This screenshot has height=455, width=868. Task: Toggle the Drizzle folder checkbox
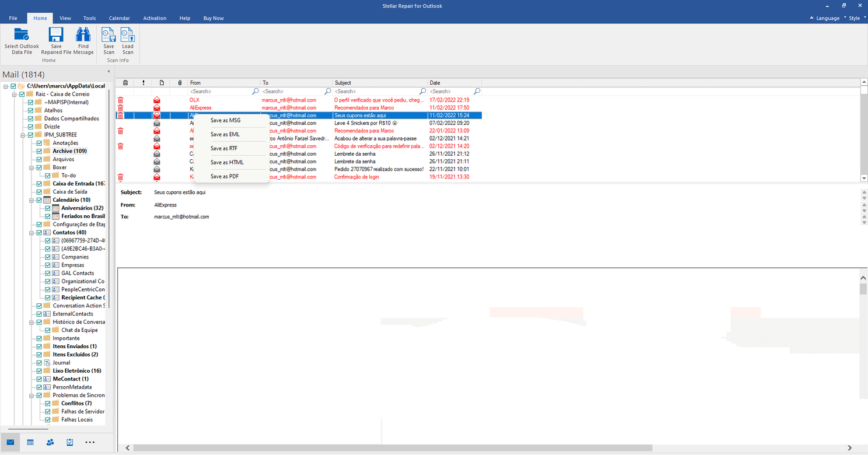30,127
